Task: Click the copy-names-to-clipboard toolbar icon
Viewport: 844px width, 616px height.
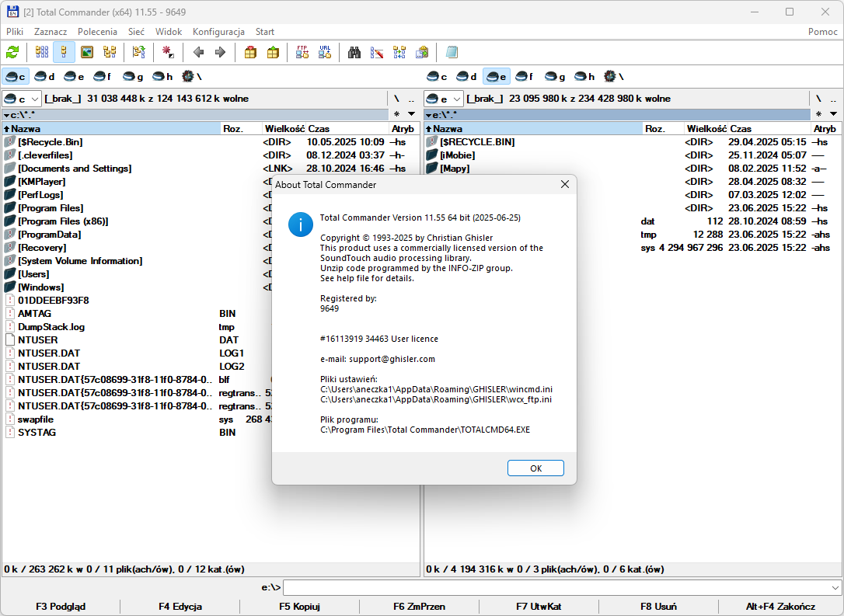Action: click(422, 52)
